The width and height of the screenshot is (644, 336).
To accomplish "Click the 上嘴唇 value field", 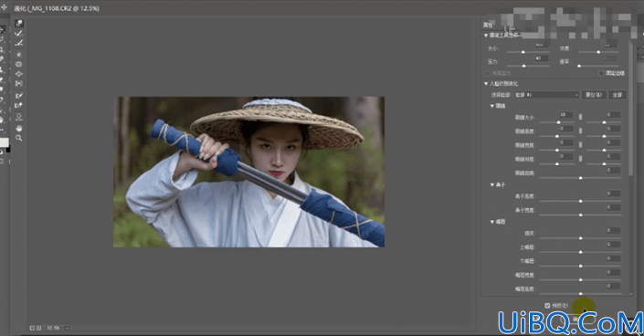I will coord(613,245).
